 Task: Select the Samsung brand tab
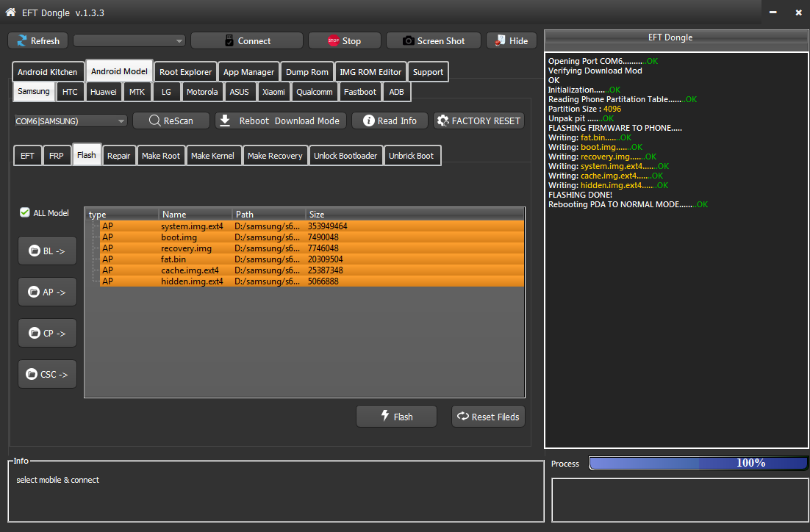point(34,91)
